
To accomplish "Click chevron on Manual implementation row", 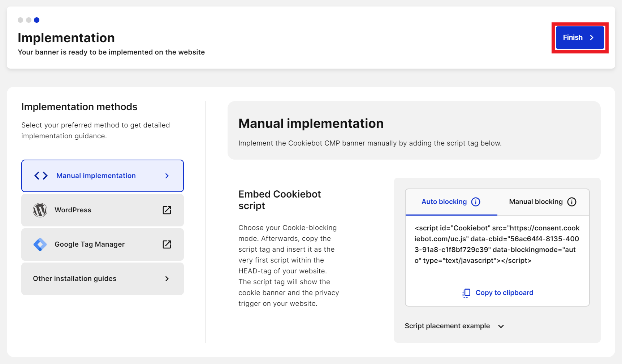I will [x=167, y=176].
